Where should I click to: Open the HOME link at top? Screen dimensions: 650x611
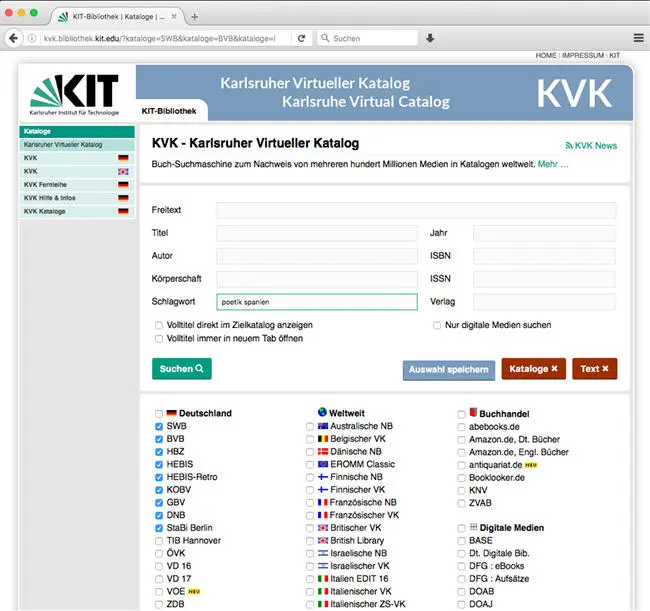tap(546, 55)
